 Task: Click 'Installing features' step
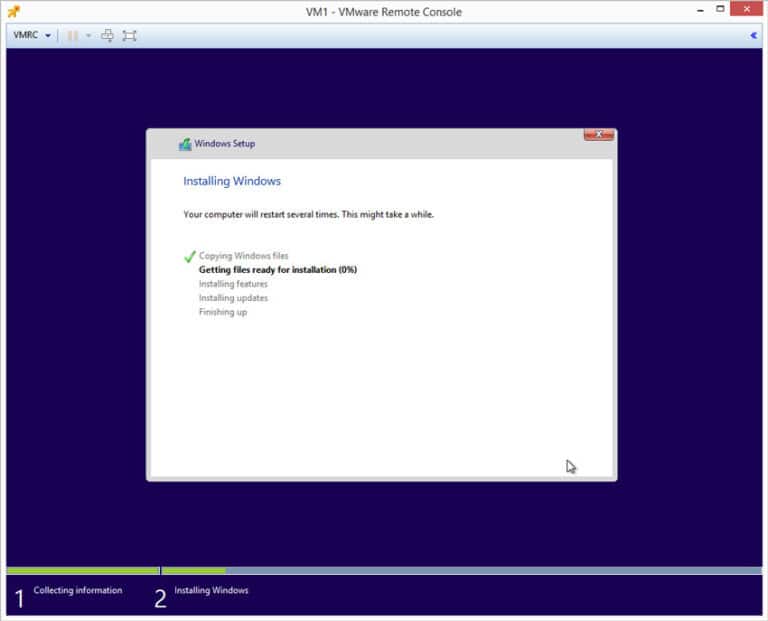point(233,284)
